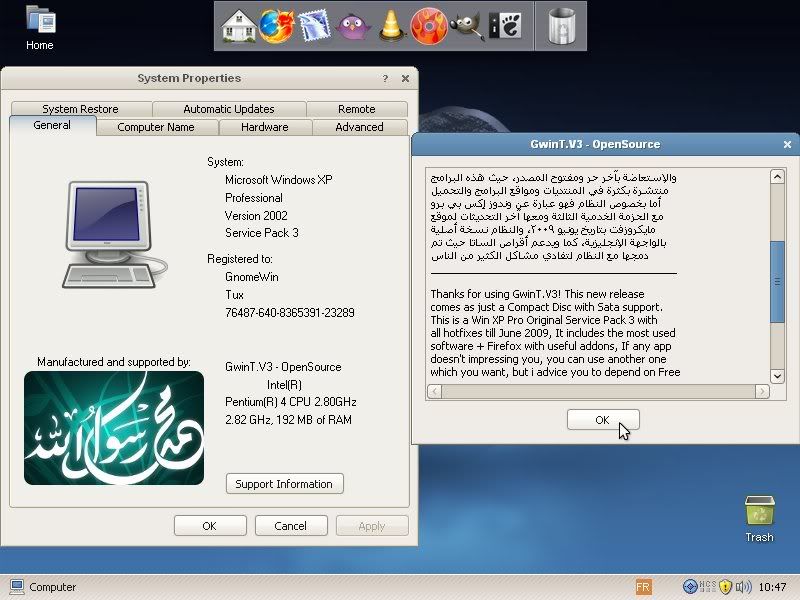Click the vertical scrollbar up arrow

pos(777,177)
